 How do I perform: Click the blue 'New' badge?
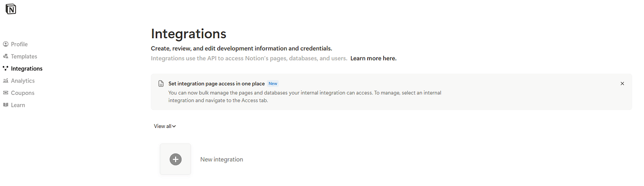click(x=273, y=84)
